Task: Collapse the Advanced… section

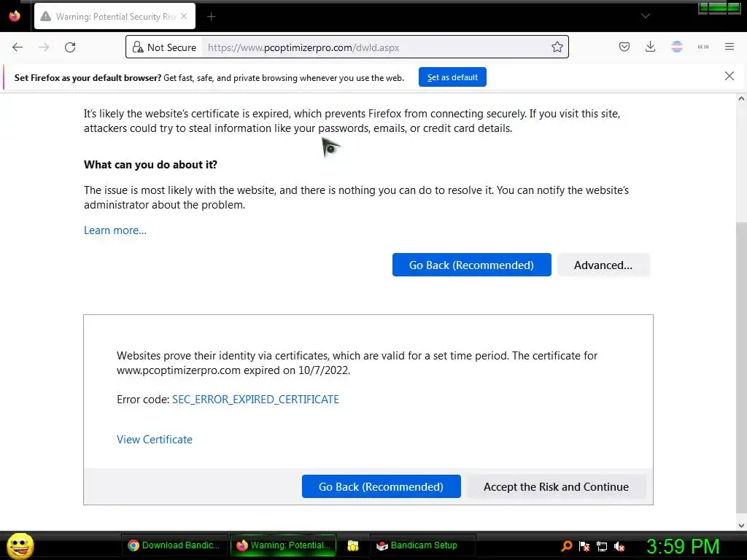Action: 603,265
